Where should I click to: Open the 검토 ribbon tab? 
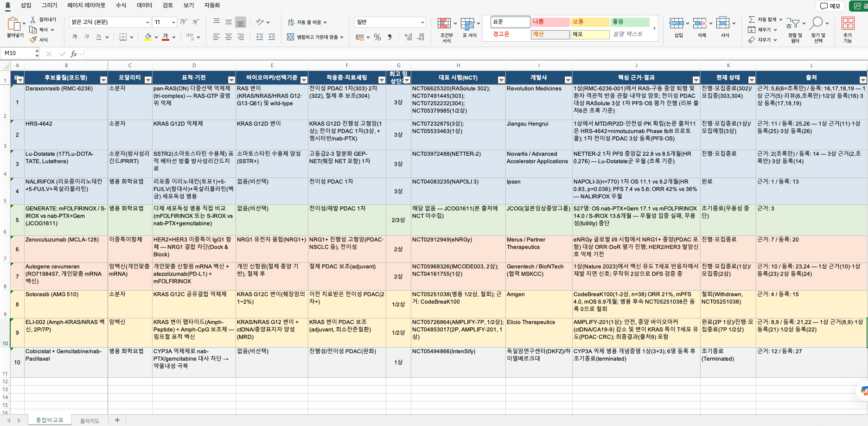pos(168,5)
